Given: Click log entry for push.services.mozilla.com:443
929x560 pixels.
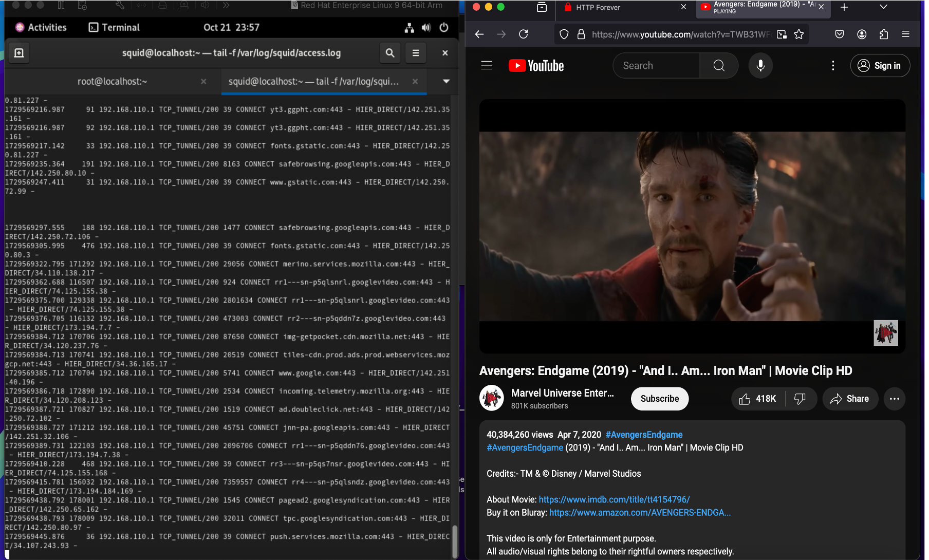Looking at the screenshot, I should [x=227, y=541].
